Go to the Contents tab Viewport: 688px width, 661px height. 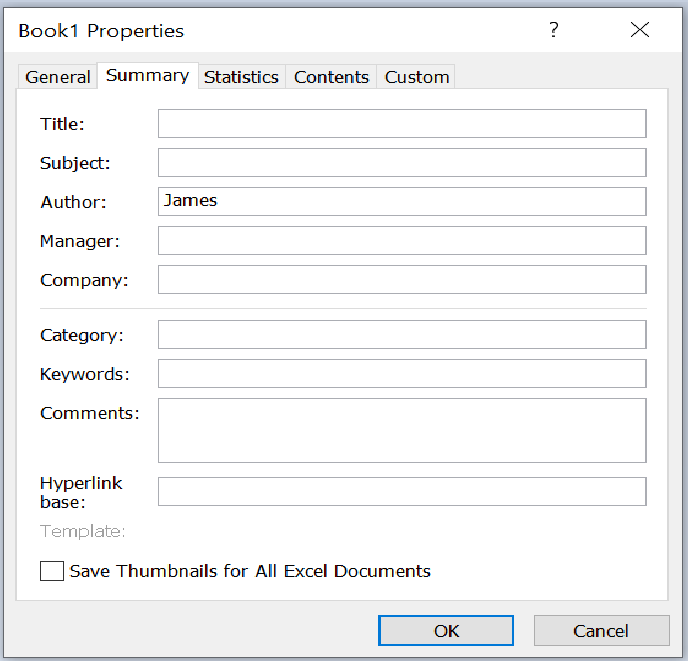[x=331, y=77]
